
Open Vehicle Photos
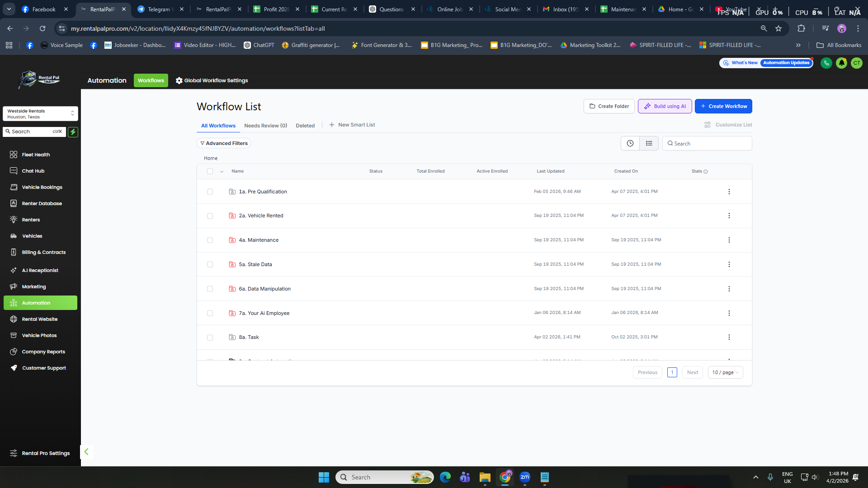40,335
